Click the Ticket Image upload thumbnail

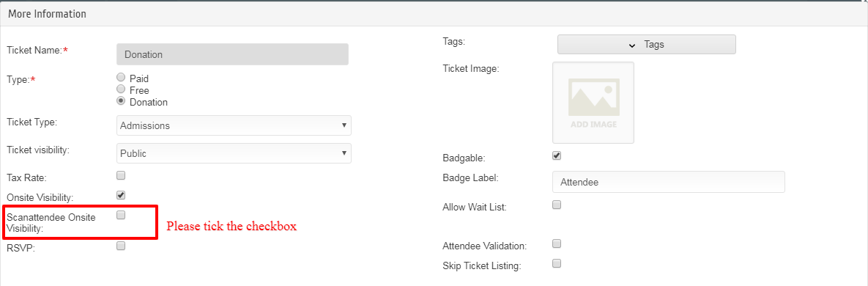click(593, 103)
